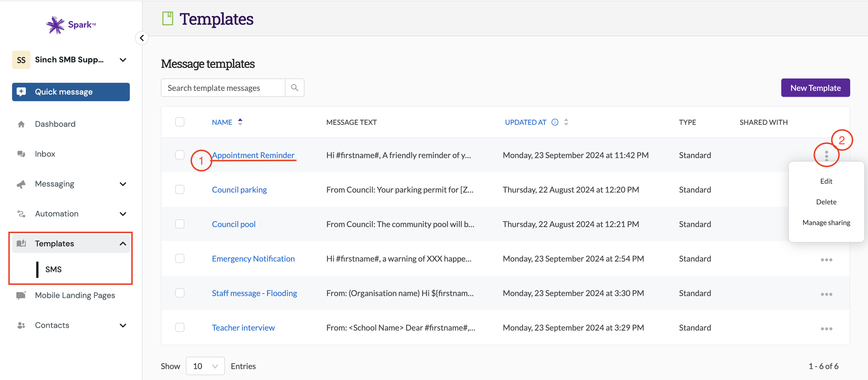Click the SHARED WITH column header
This screenshot has width=868, height=380.
pos(763,122)
